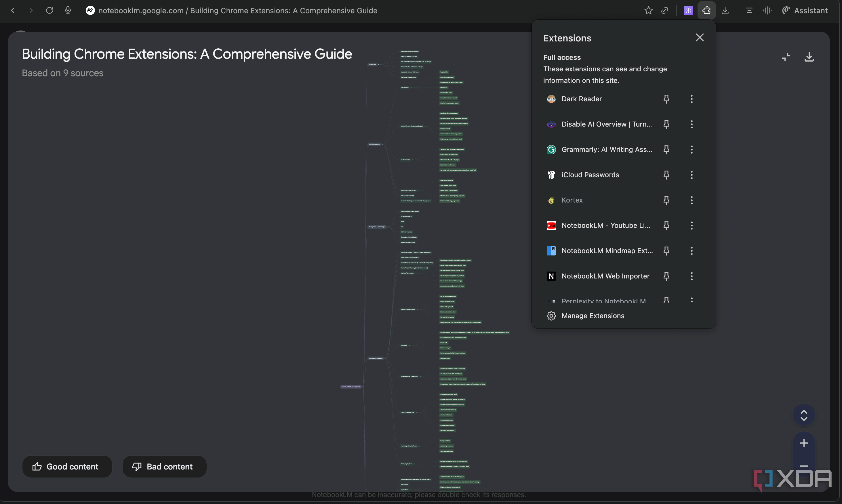Copy the page link using the link icon

665,11
